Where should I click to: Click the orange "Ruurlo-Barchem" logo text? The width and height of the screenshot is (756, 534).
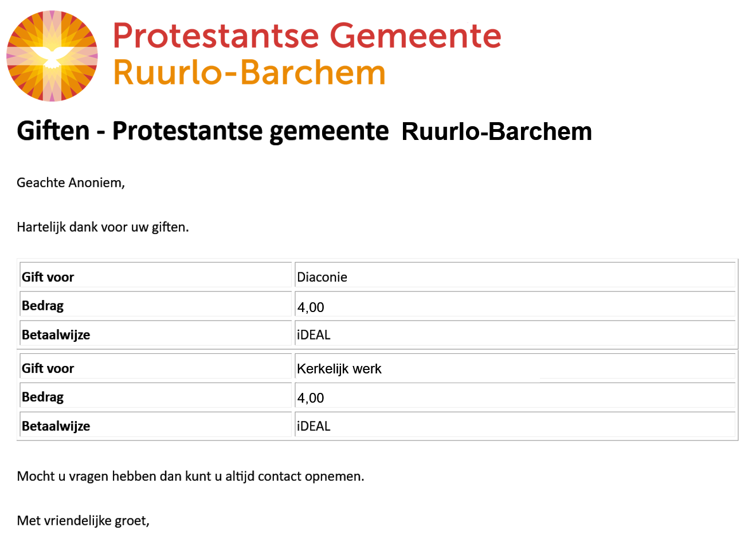pos(249,73)
